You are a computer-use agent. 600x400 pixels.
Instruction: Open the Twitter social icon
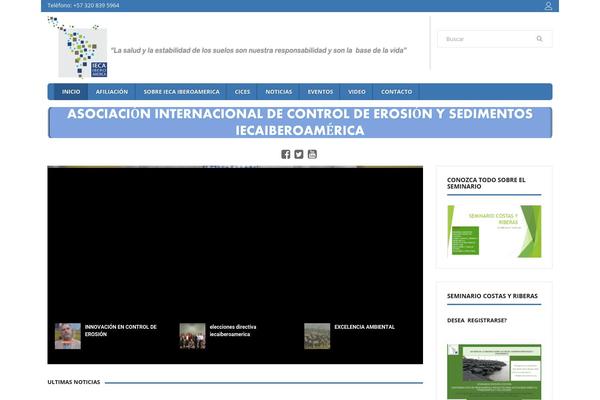[x=299, y=154]
